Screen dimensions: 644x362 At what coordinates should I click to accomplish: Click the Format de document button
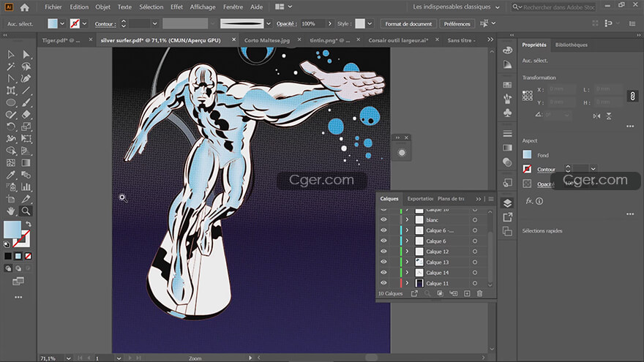tap(408, 24)
